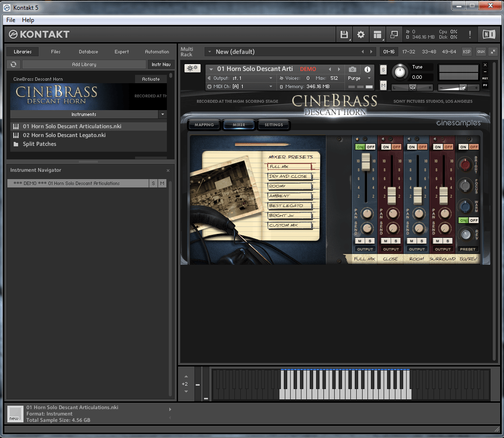Go to next multi preset arrow

pyautogui.click(x=371, y=52)
